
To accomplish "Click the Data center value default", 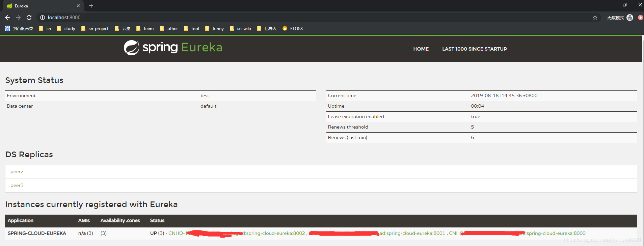I will coord(208,106).
